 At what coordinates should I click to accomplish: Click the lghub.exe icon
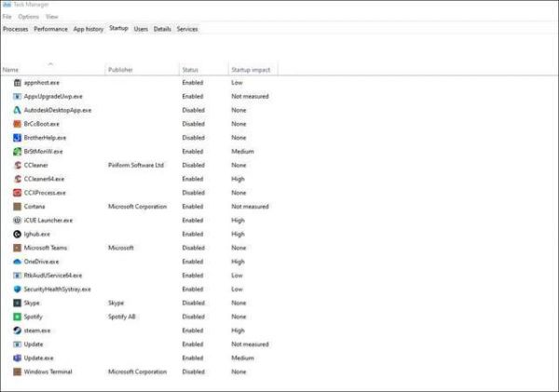[x=18, y=234]
